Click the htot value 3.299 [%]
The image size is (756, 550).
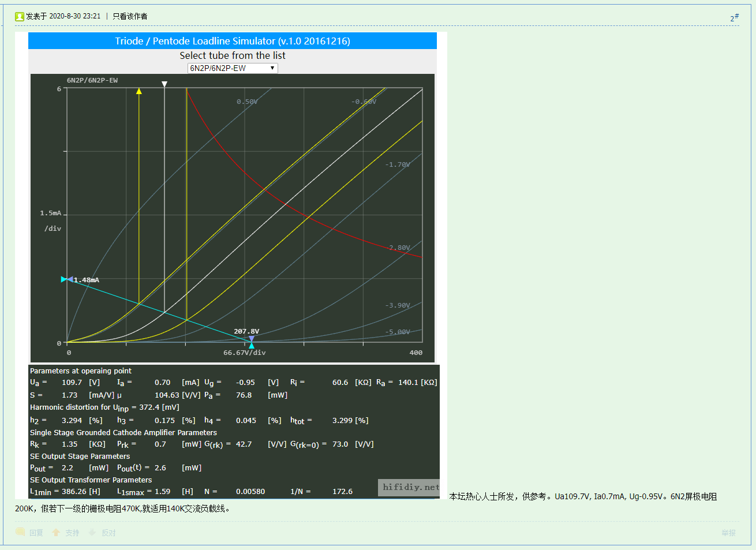click(350, 421)
